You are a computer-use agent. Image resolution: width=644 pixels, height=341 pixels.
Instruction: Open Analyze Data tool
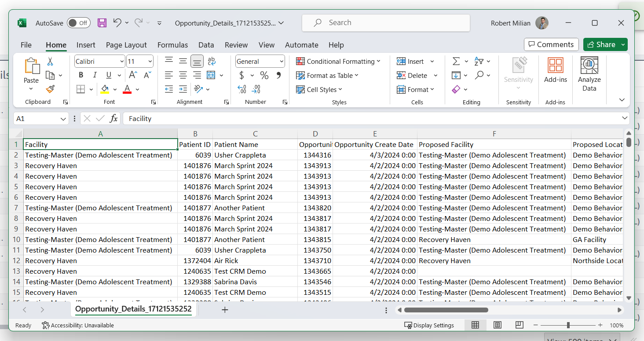click(589, 74)
